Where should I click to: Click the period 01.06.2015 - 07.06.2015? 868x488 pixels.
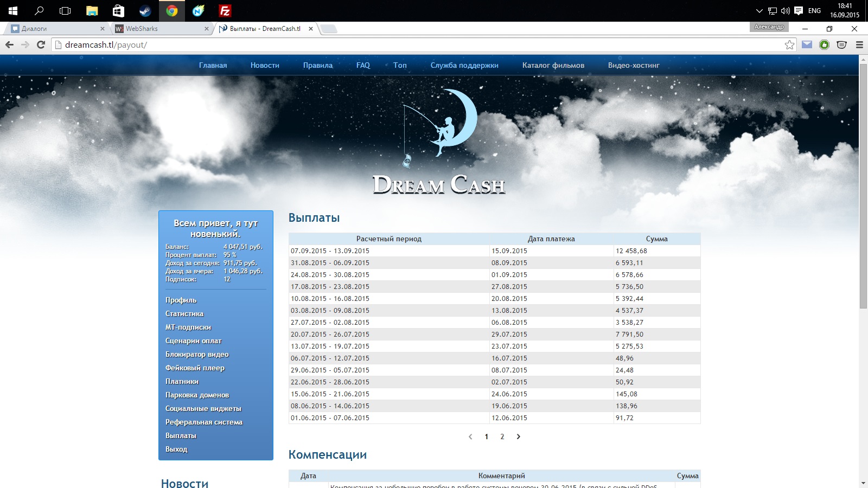pos(330,418)
